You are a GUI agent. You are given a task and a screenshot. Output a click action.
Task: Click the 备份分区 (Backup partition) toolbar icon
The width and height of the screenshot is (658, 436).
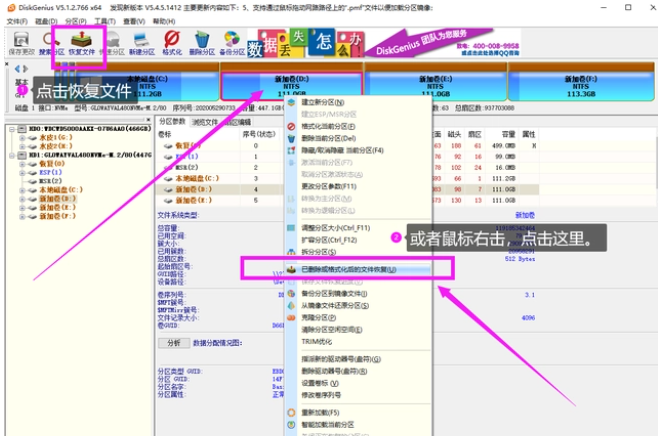coord(232,41)
